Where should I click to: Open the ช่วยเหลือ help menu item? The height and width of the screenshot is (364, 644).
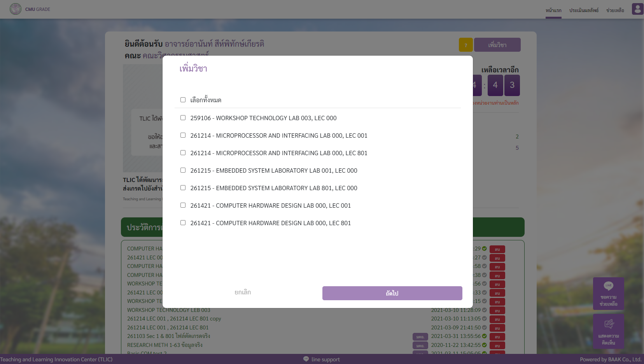pos(615,10)
